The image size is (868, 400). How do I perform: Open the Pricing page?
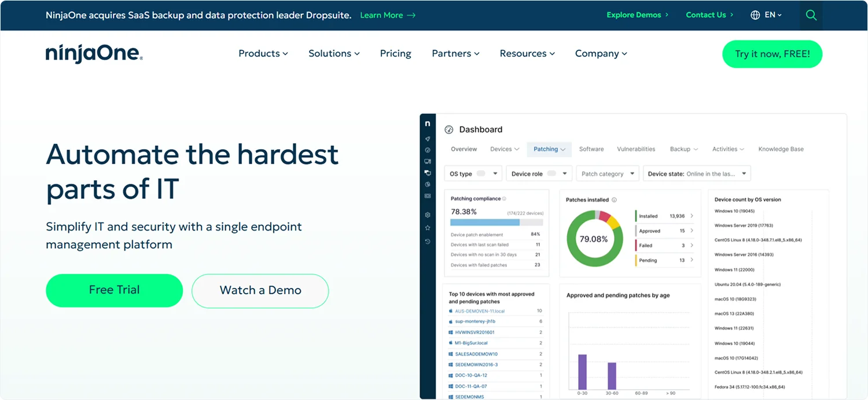coord(396,54)
